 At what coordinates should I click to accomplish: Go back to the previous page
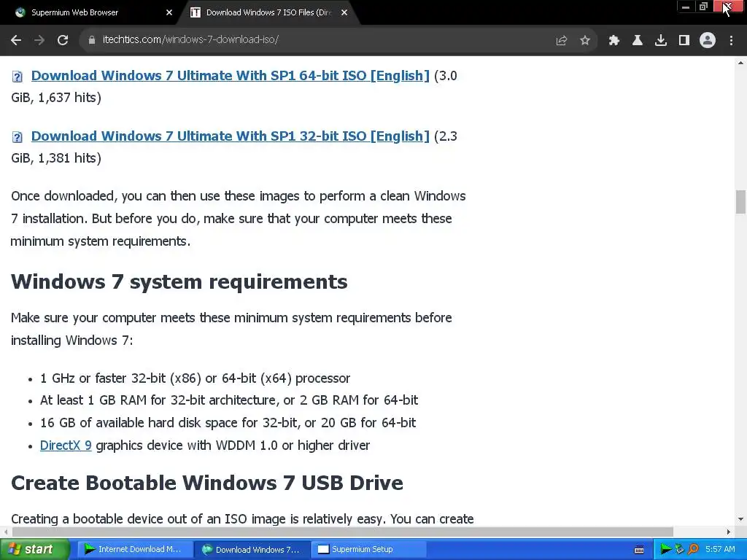(x=16, y=40)
